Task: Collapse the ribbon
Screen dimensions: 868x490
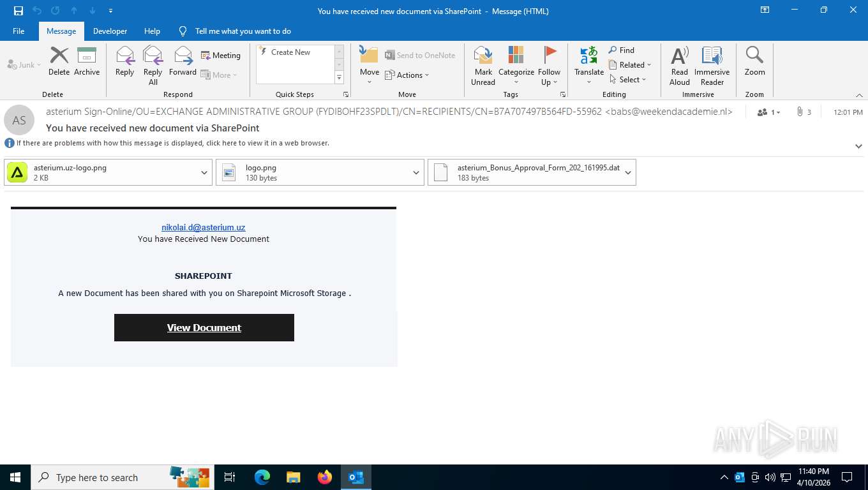Action: point(858,94)
